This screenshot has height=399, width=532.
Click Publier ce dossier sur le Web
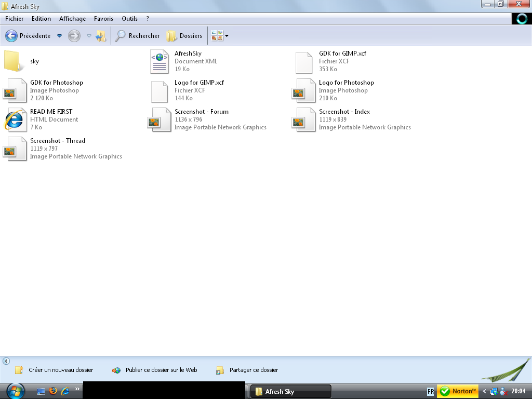161,370
